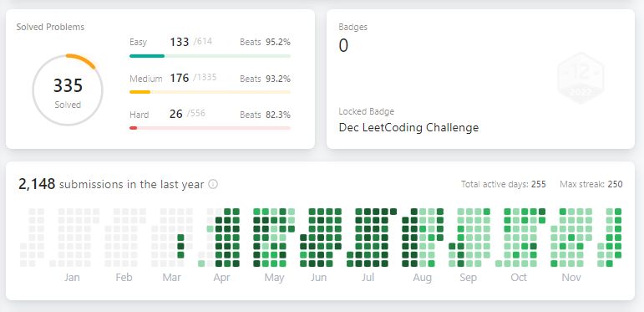The height and width of the screenshot is (312, 644).
Task: Click the Easy difficulty label
Action: pyautogui.click(x=138, y=42)
